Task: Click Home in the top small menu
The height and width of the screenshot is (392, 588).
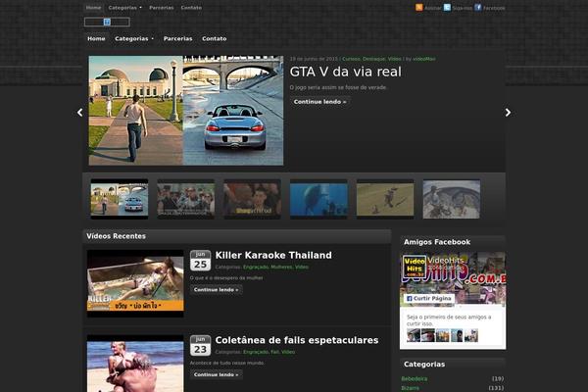Action: pos(93,8)
